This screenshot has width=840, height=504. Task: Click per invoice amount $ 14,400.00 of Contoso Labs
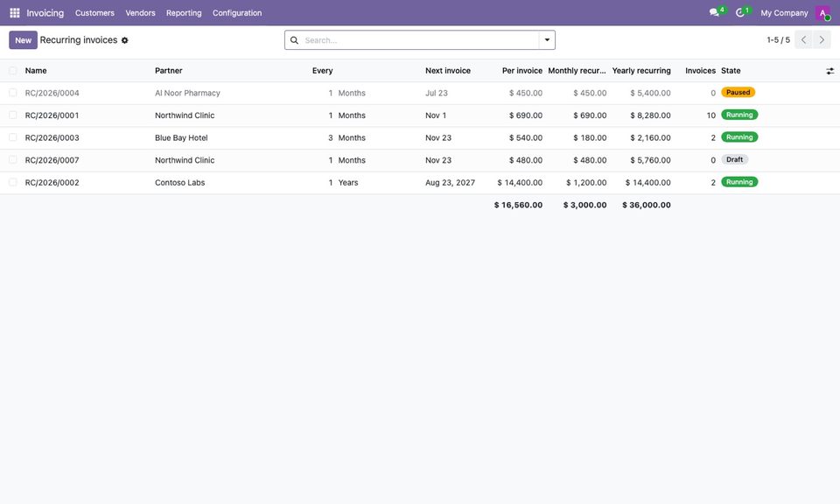[520, 183]
